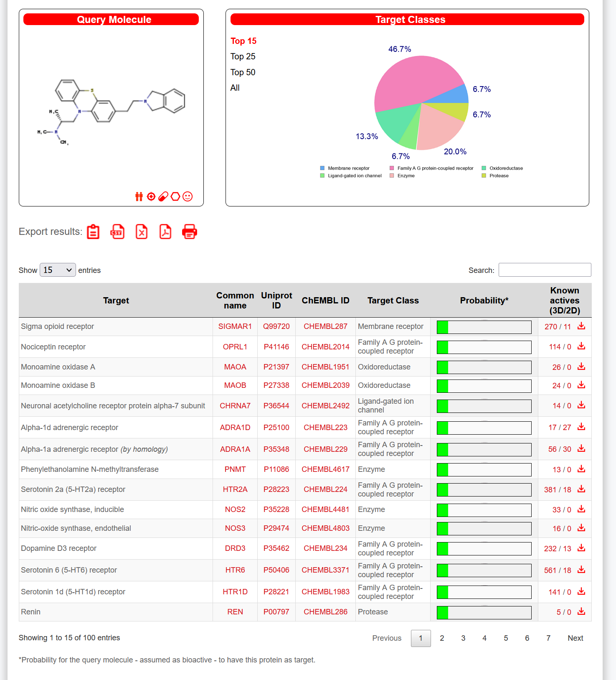This screenshot has height=680, width=616.
Task: Download known actives for Monoamine oxidase A
Action: pos(581,367)
